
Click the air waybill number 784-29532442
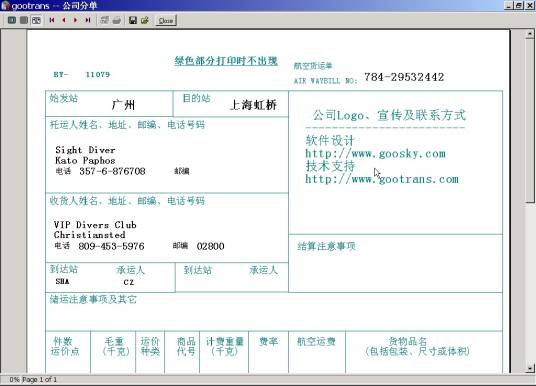tap(404, 77)
